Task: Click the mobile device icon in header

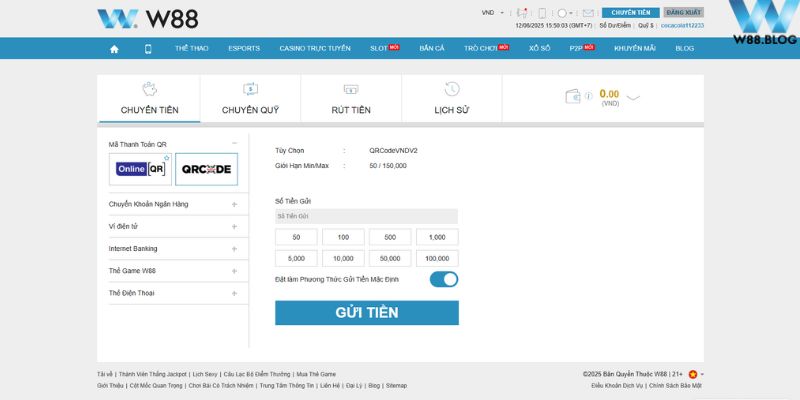Action: pos(542,13)
